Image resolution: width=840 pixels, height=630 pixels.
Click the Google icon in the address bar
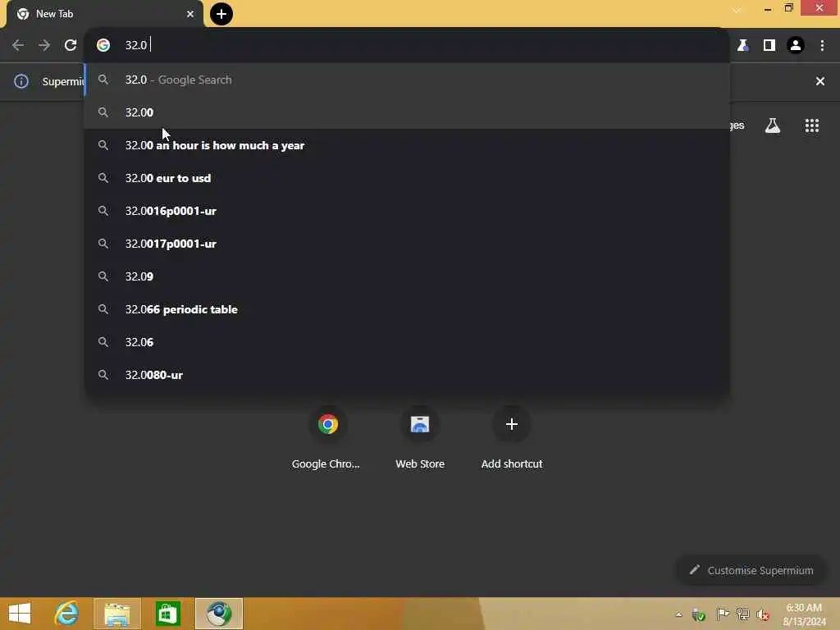(x=103, y=45)
